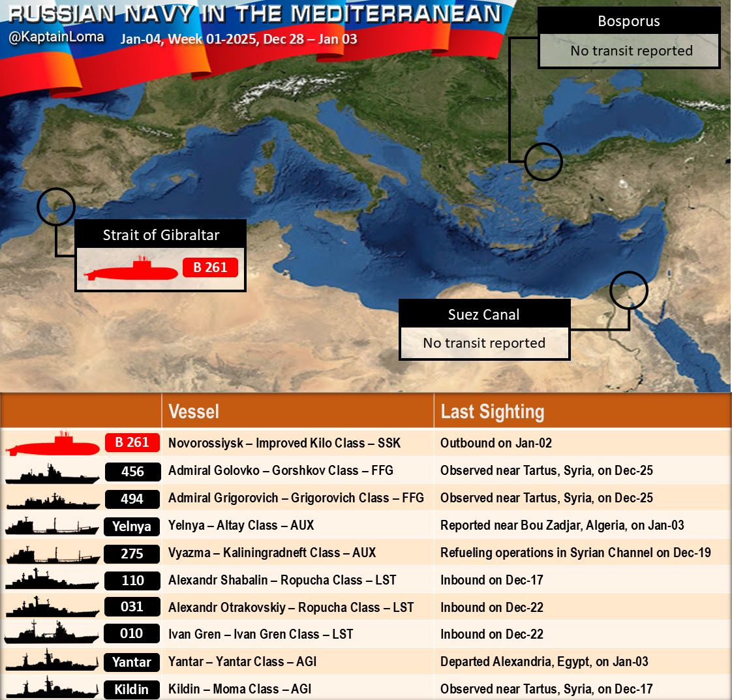Click the Yelnya Altay Class vessel name text
The image size is (732, 700).
[x=241, y=525]
